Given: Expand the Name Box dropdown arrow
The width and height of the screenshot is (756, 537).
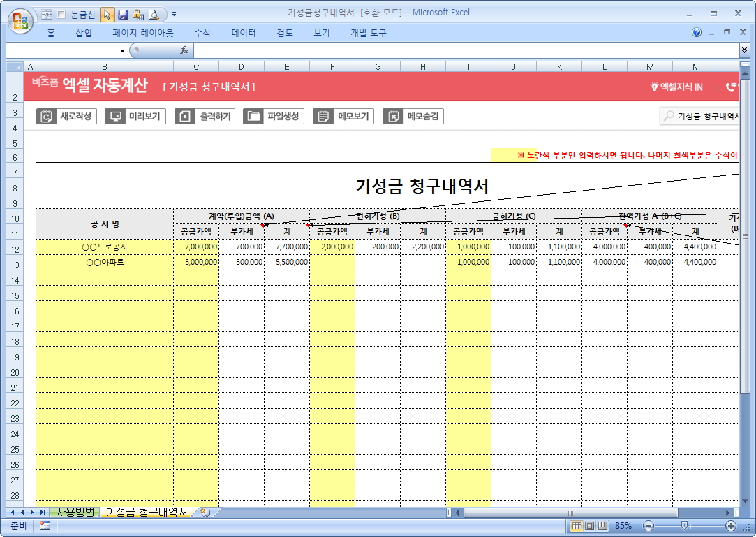Looking at the screenshot, I should point(122,50).
